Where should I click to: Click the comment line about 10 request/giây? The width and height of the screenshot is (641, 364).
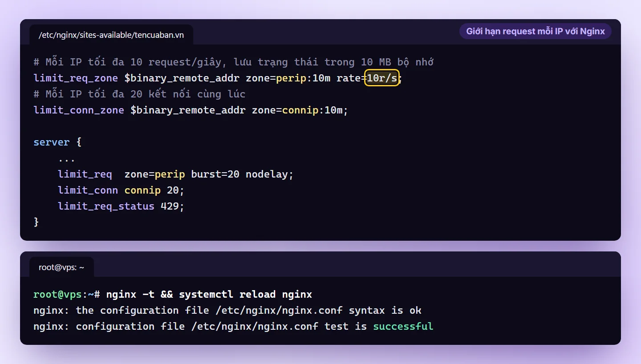click(234, 62)
